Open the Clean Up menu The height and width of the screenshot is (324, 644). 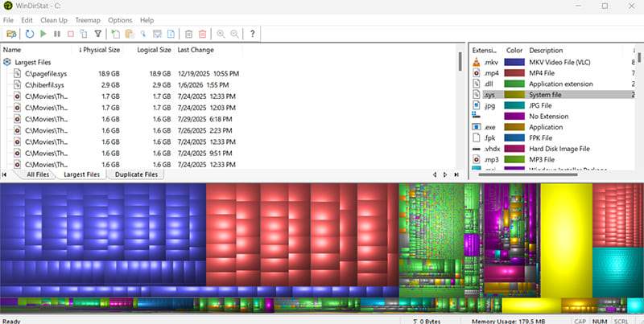[54, 20]
